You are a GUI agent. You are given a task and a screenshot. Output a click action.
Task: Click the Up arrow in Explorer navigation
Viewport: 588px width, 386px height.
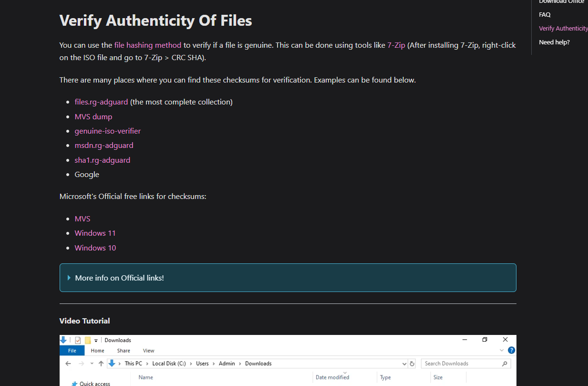click(101, 364)
